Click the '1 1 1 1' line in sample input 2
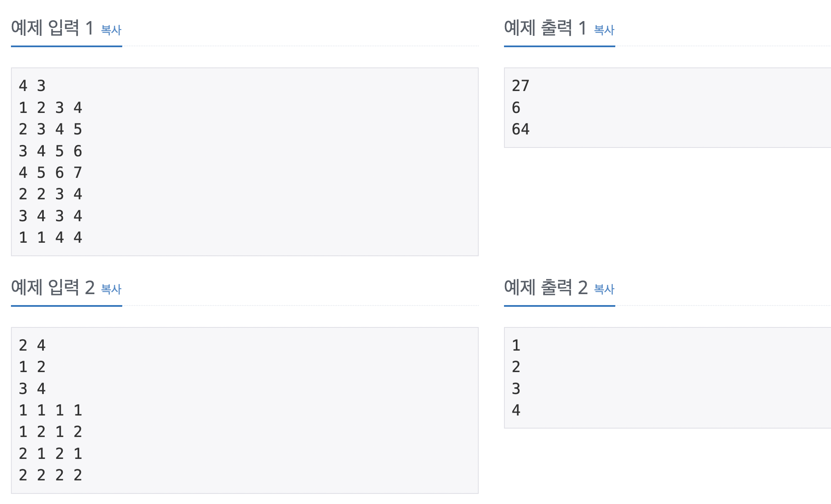The image size is (831, 504). 51,410
